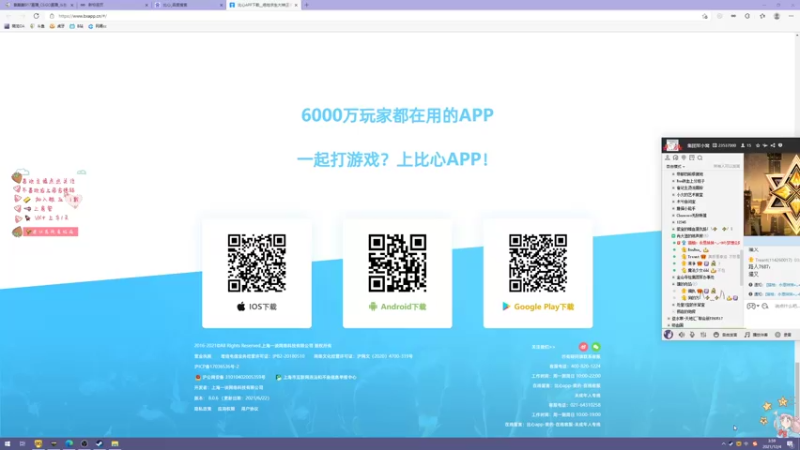800x450 pixels.
Task: Collapse the active channel with green icon
Action: (x=673, y=236)
